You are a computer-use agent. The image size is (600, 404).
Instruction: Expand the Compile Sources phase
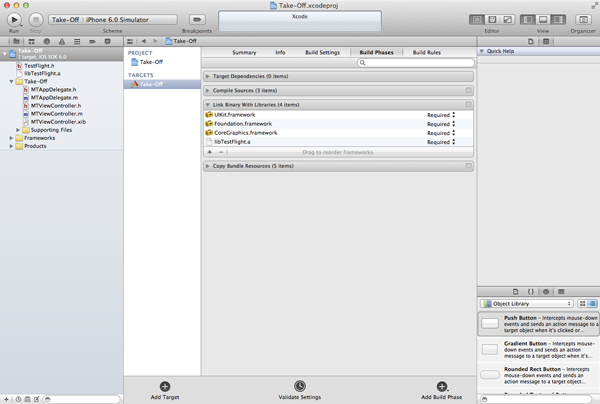pos(208,91)
